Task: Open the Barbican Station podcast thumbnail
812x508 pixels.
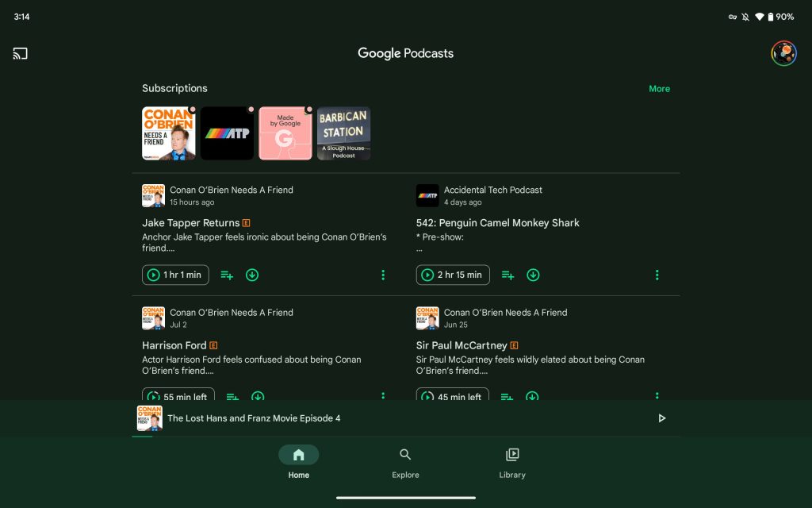Action: [343, 133]
